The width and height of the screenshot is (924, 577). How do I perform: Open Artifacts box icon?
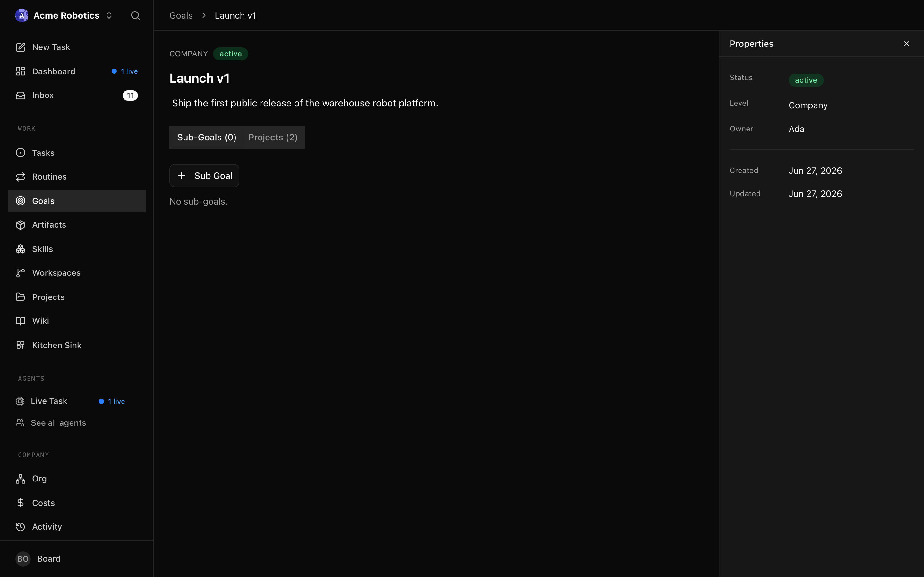(x=21, y=225)
